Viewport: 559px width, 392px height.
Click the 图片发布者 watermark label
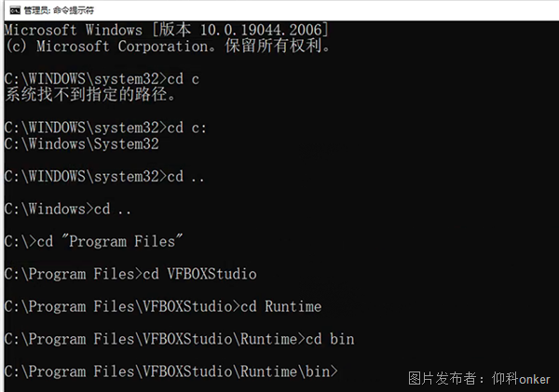tap(442, 378)
